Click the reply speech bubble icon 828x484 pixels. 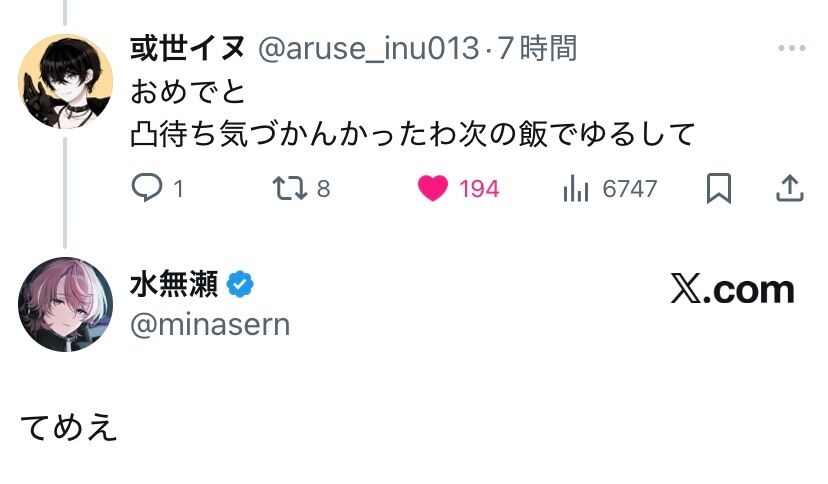146,188
